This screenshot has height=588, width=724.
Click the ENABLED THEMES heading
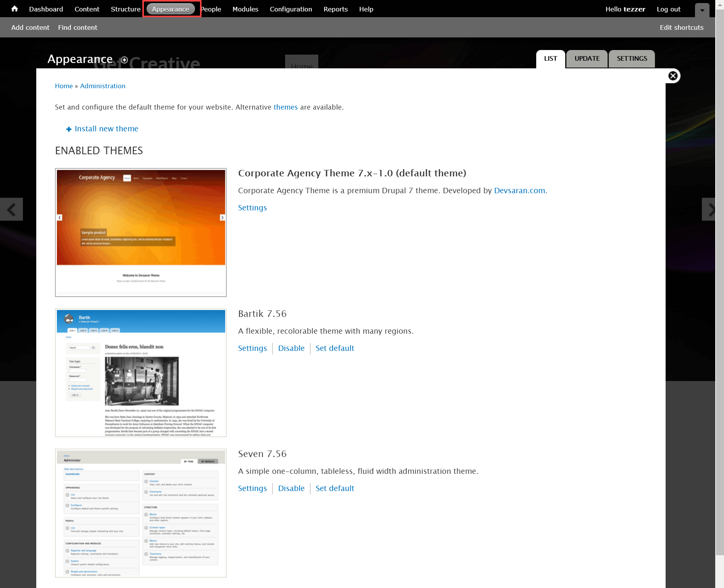[x=99, y=151]
